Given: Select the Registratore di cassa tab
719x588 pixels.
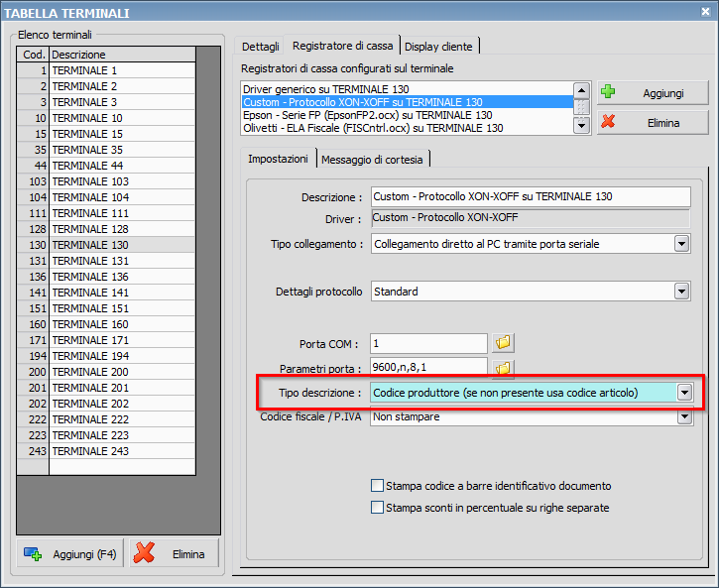Looking at the screenshot, I should point(342,46).
